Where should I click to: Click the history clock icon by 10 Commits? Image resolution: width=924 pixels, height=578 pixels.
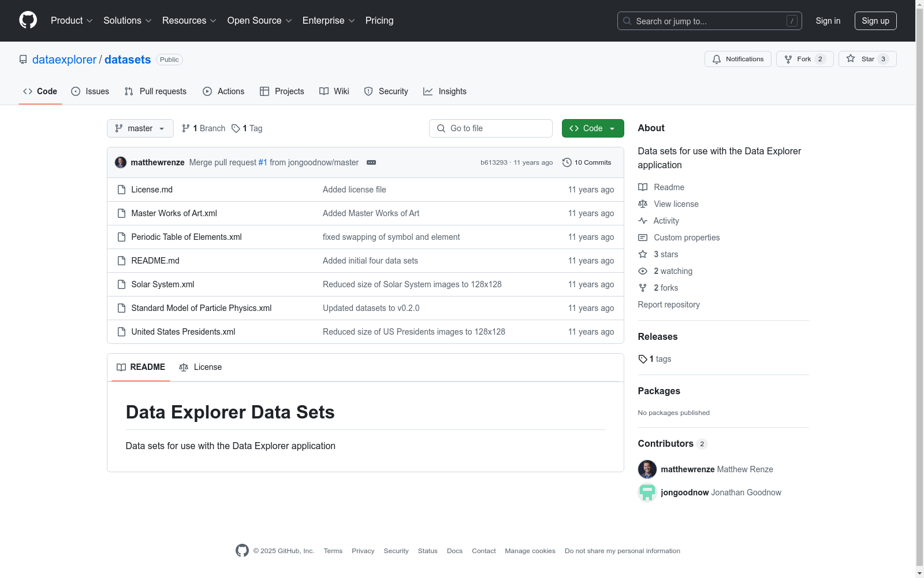(x=567, y=162)
